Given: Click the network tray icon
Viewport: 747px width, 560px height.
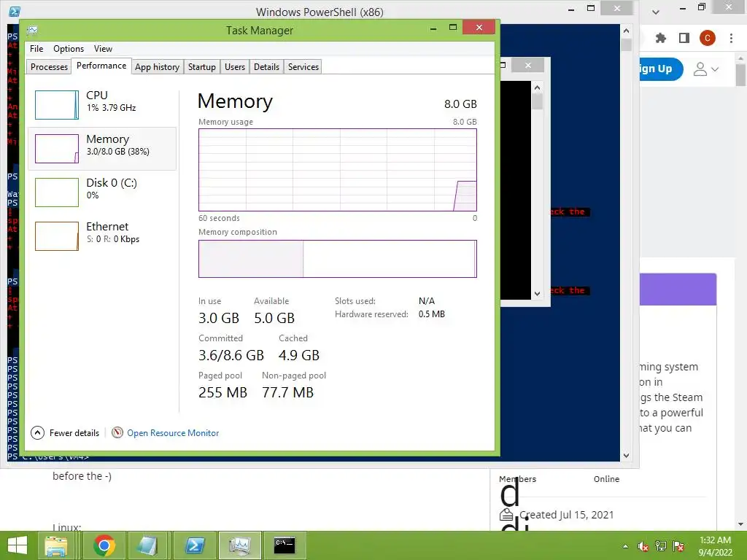Looking at the screenshot, I should [661, 546].
